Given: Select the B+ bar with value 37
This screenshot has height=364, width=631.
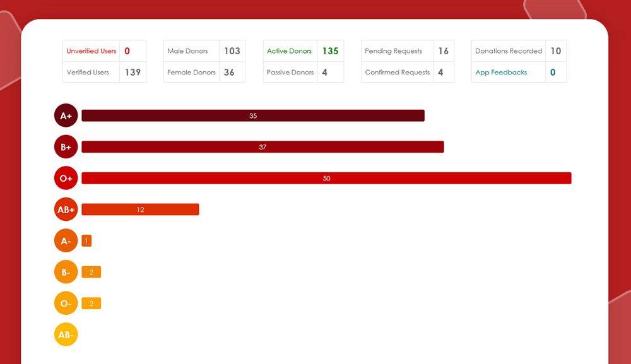Looking at the screenshot, I should [x=262, y=147].
